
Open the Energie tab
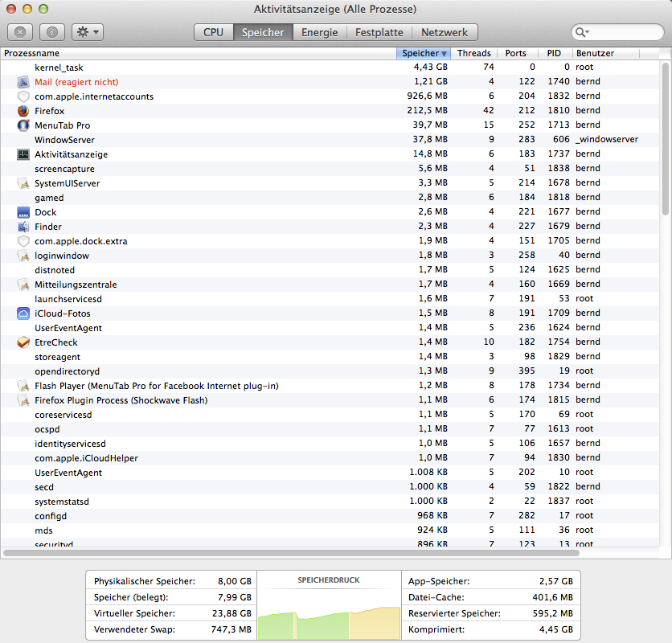pyautogui.click(x=319, y=32)
